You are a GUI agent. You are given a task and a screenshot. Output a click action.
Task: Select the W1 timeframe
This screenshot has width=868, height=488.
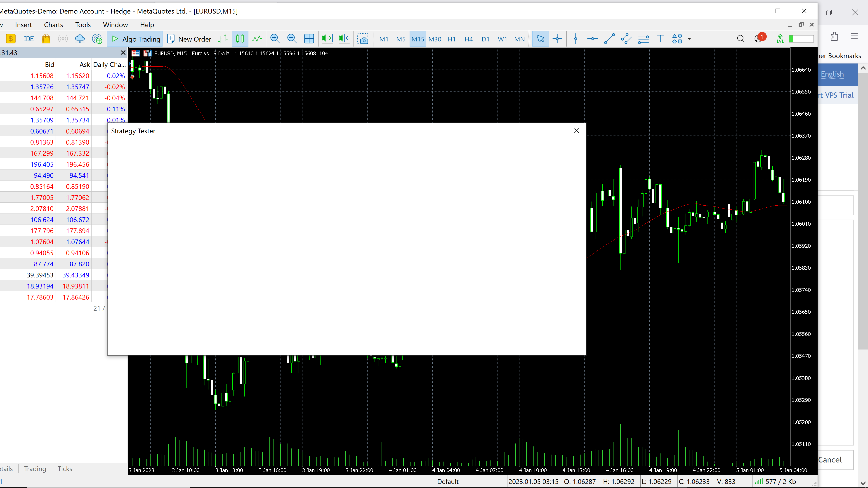coord(502,39)
